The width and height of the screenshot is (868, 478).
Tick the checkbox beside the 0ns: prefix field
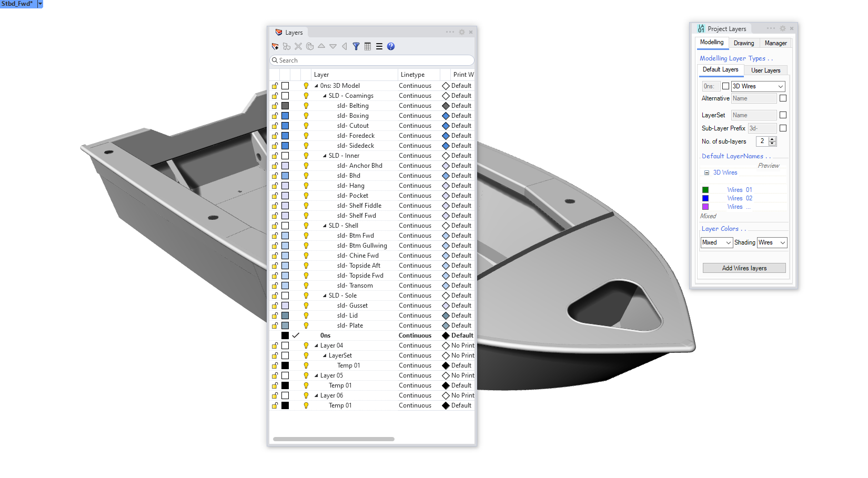[725, 86]
